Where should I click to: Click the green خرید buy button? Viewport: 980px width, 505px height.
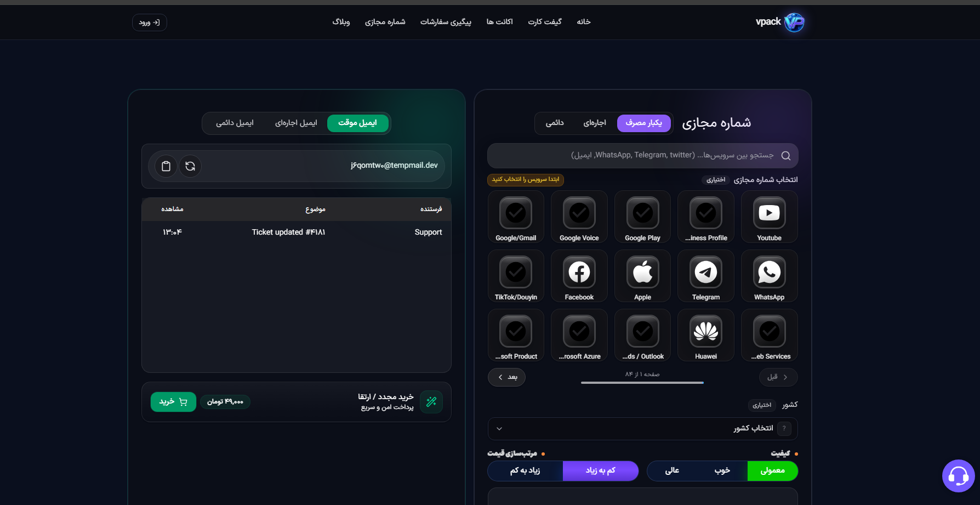[173, 402]
